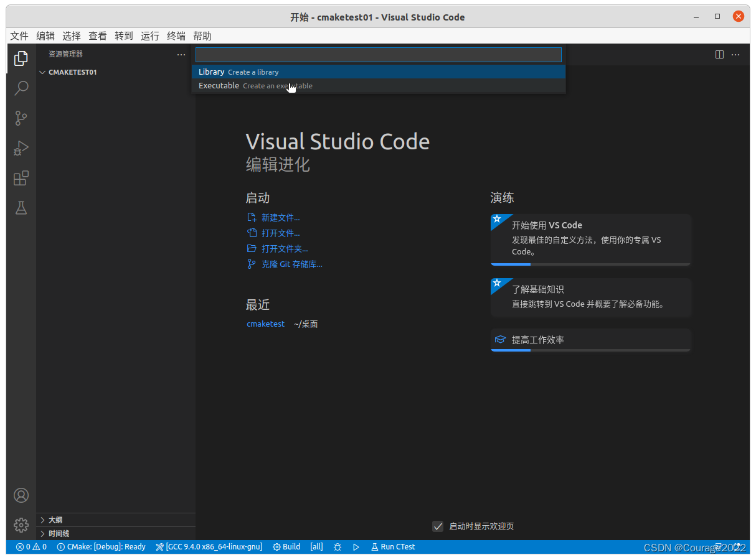Open the Search view in activity bar

pos(21,88)
